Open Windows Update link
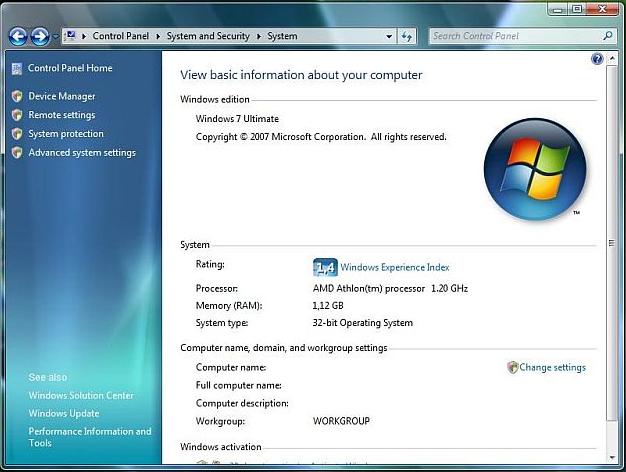The image size is (626, 472). (64, 413)
